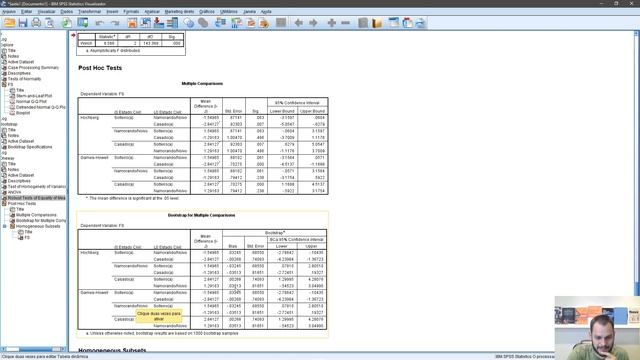Click the Collapse minus toolbar icon
Screen dimensions: 640x360
(346, 23)
